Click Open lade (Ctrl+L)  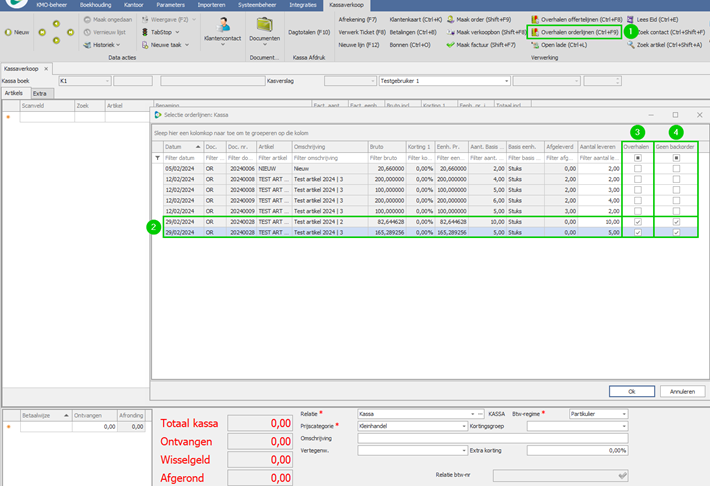click(559, 45)
